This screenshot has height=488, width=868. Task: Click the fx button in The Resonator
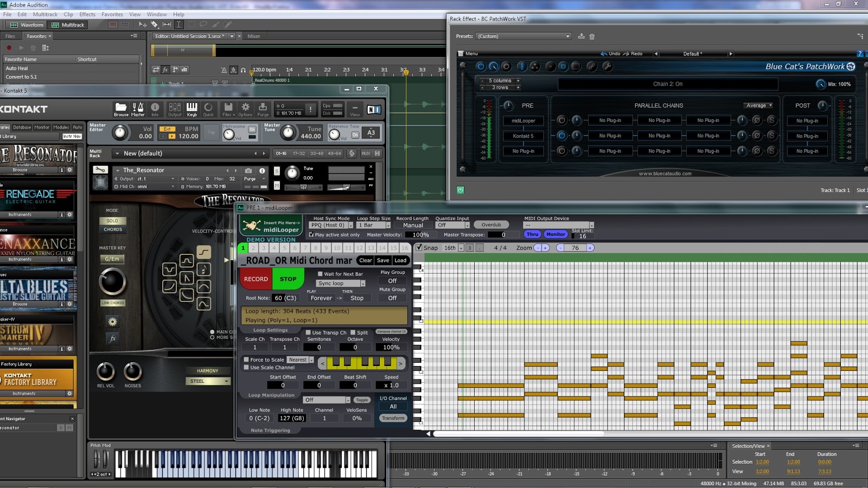pyautogui.click(x=112, y=338)
